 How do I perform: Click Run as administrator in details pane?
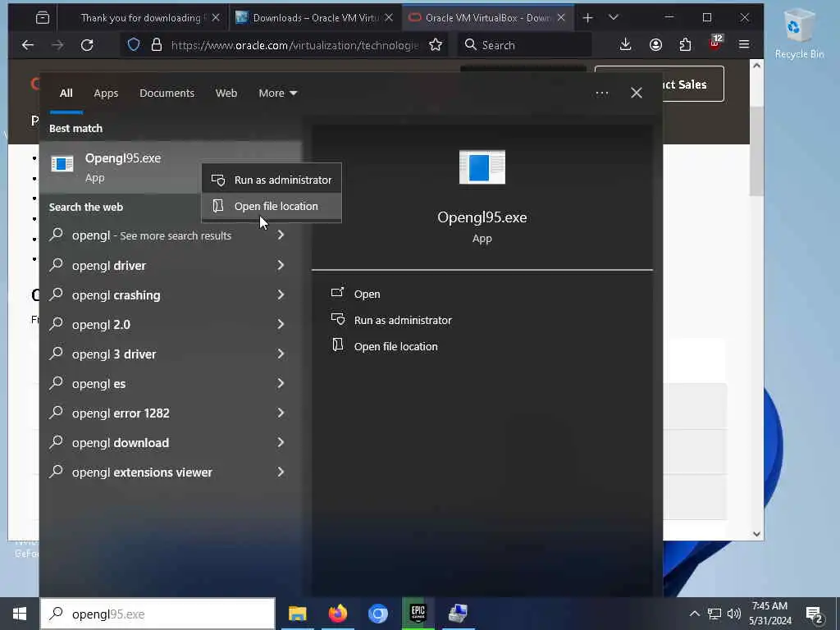(402, 321)
